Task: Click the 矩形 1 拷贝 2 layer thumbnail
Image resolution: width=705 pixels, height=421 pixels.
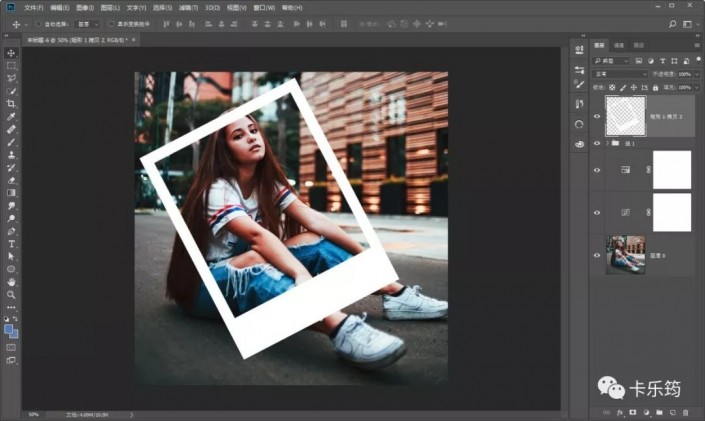Action: (x=625, y=116)
